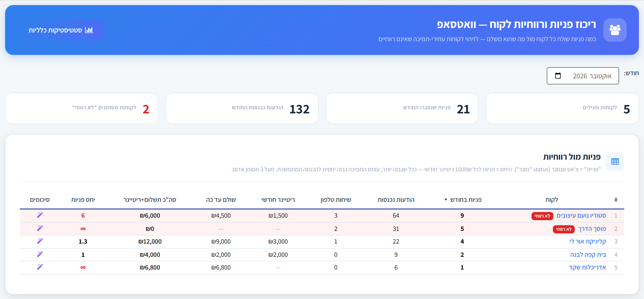Click the 64 incoming messages cell

[x=396, y=216]
